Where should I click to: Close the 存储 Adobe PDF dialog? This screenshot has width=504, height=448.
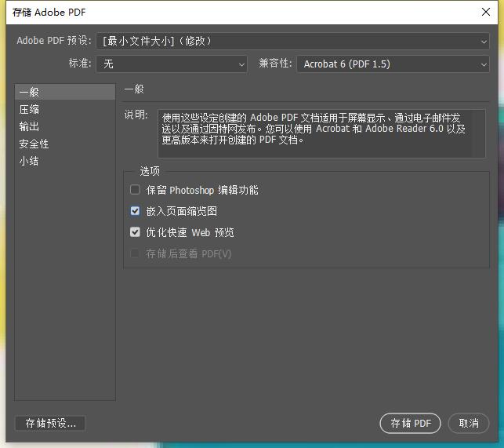click(486, 12)
